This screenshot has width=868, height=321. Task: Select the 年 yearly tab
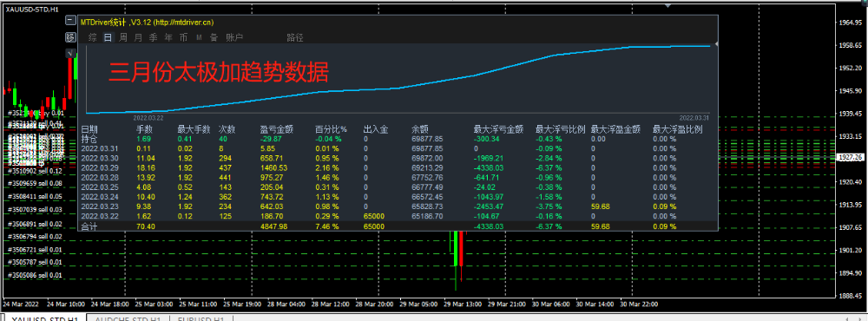coord(168,37)
